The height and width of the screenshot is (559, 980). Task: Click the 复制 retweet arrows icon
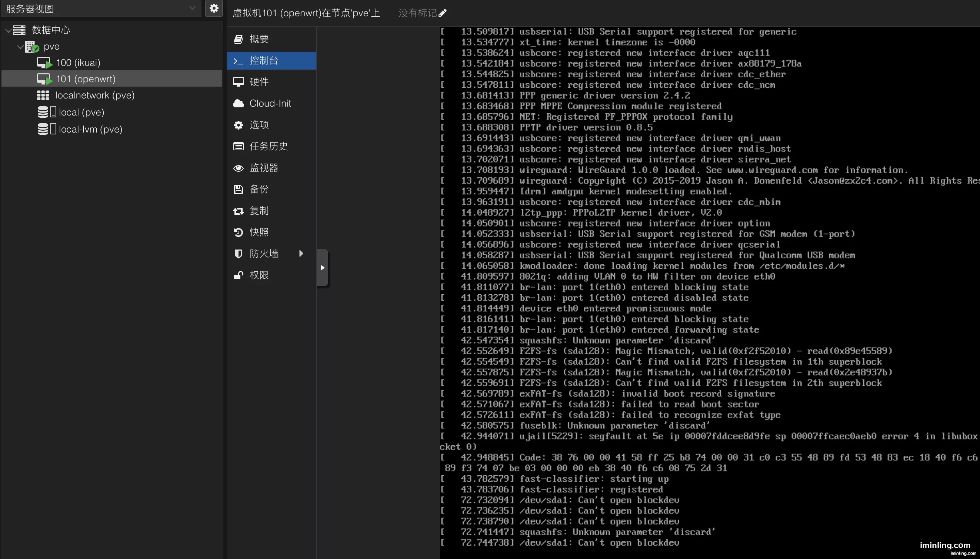(239, 211)
